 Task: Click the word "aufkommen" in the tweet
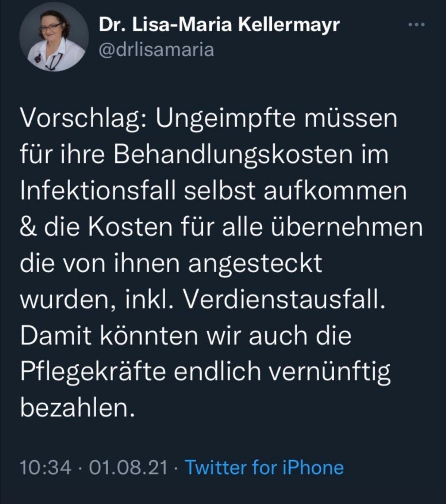click(340, 192)
